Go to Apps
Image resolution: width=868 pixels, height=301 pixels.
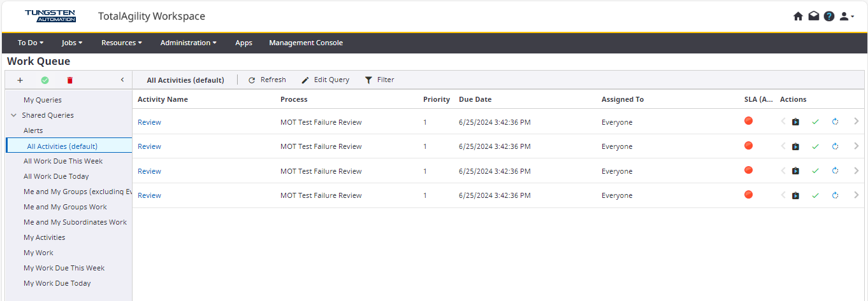click(x=243, y=43)
